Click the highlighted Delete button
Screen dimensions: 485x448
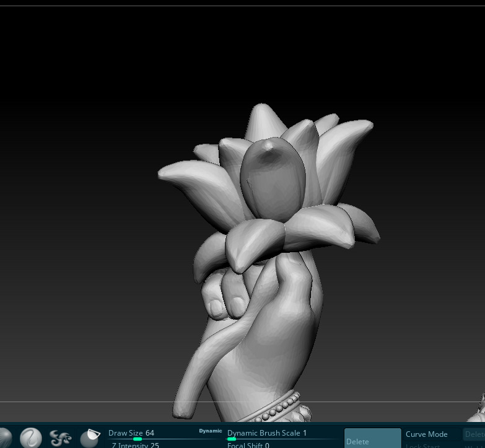click(373, 439)
